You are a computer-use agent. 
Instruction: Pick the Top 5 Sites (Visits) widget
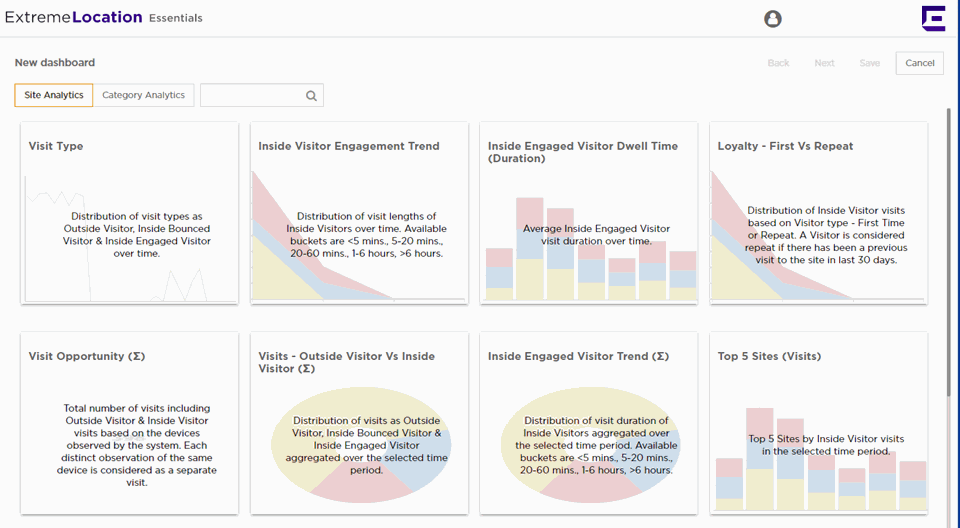pyautogui.click(x=818, y=423)
